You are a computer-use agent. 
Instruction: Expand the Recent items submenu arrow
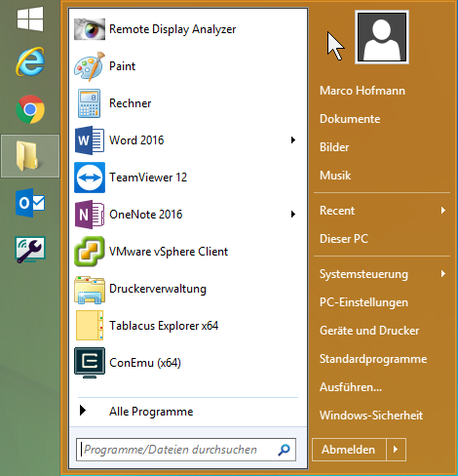443,211
